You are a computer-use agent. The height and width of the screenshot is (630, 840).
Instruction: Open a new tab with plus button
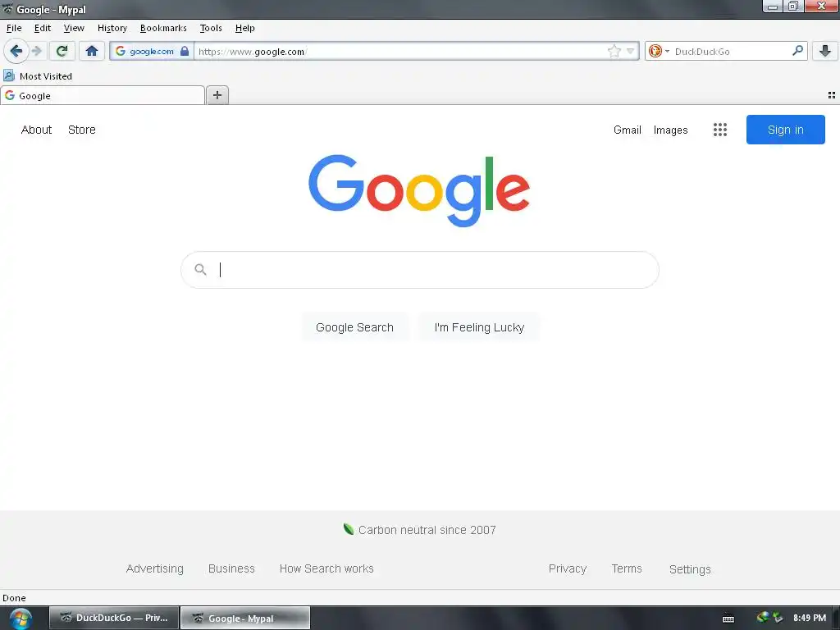(x=217, y=95)
